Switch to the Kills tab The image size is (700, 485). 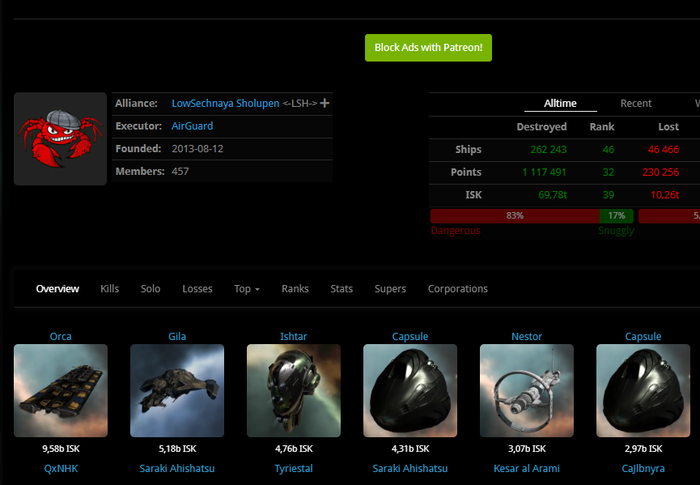click(x=110, y=289)
